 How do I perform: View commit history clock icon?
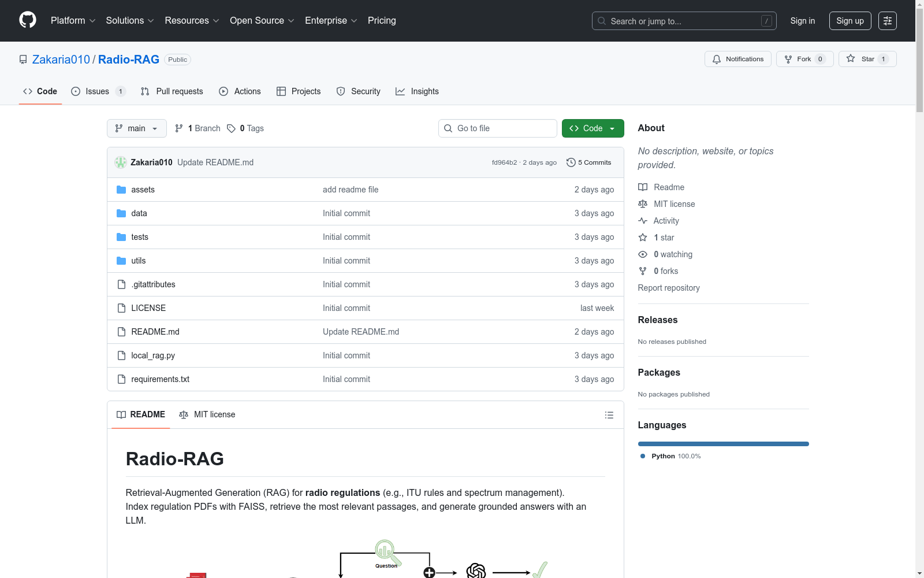(x=571, y=162)
